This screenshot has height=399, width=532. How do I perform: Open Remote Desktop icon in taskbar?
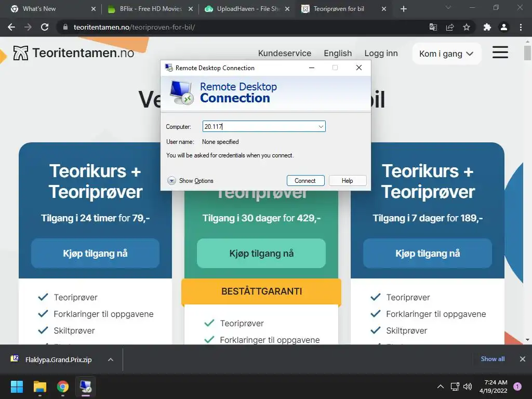tap(86, 387)
